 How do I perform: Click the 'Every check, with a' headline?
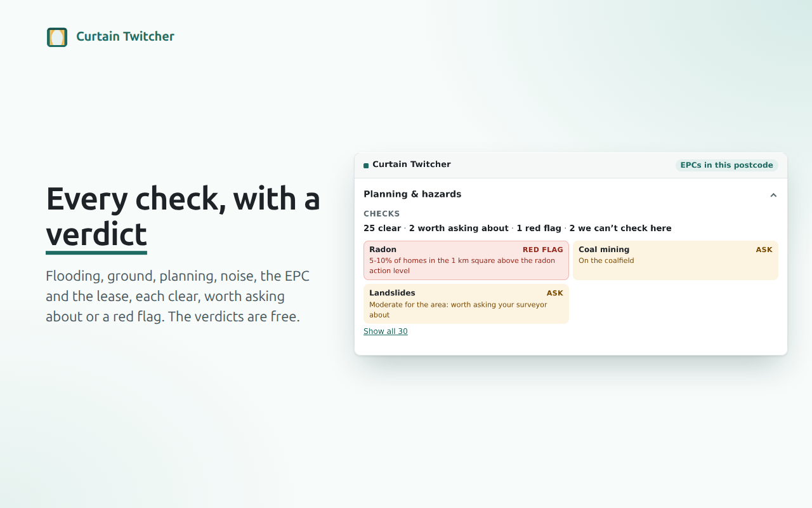click(183, 198)
